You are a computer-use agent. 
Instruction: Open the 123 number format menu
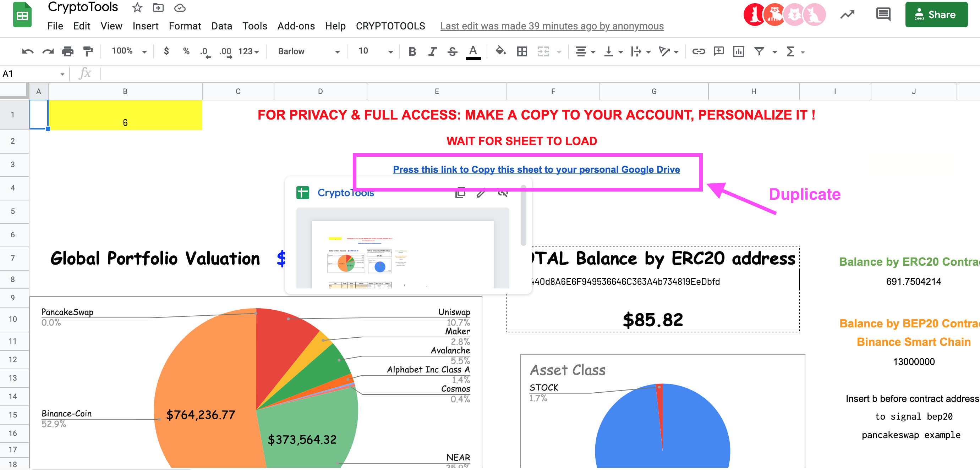coord(249,51)
